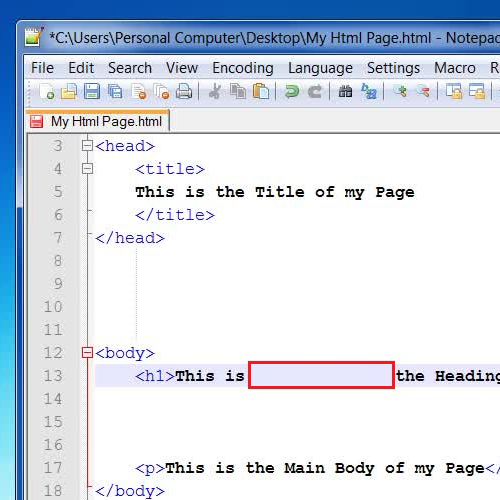Image resolution: width=500 pixels, height=500 pixels.
Task: Save the document using the floppy disk icon
Action: (x=92, y=91)
